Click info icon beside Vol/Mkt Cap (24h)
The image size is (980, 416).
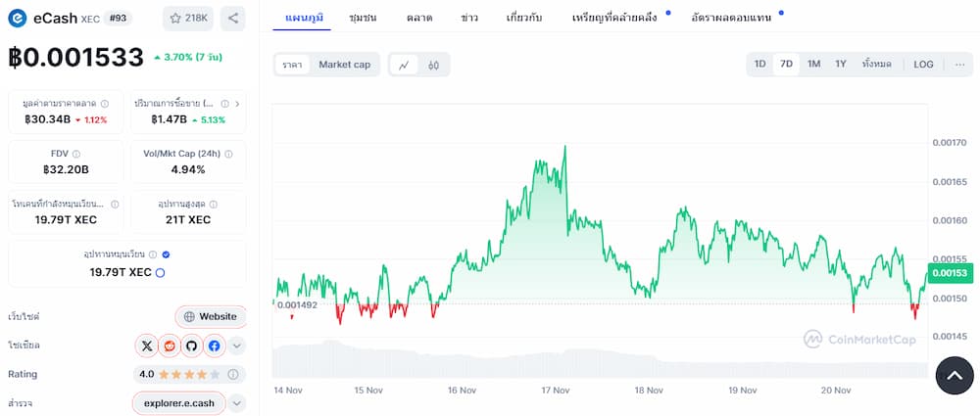point(228,154)
